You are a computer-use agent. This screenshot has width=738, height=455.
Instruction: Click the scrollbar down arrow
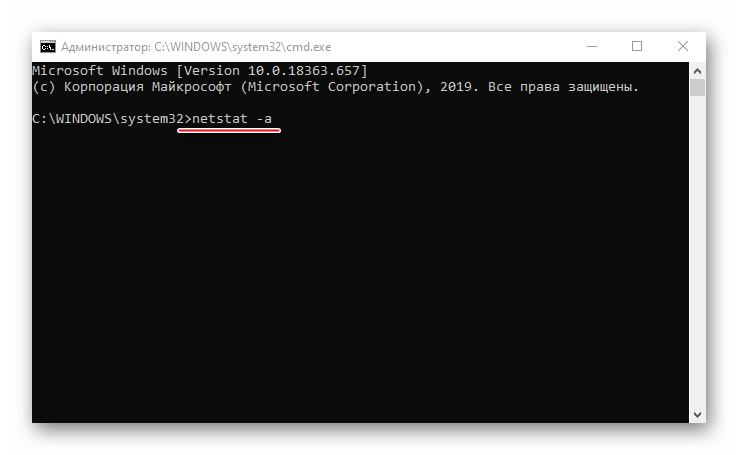click(699, 414)
